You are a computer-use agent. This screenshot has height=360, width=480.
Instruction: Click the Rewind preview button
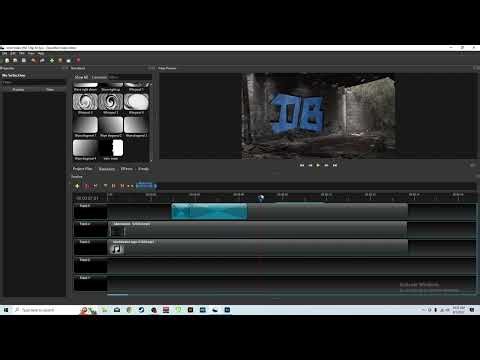[x=310, y=165]
